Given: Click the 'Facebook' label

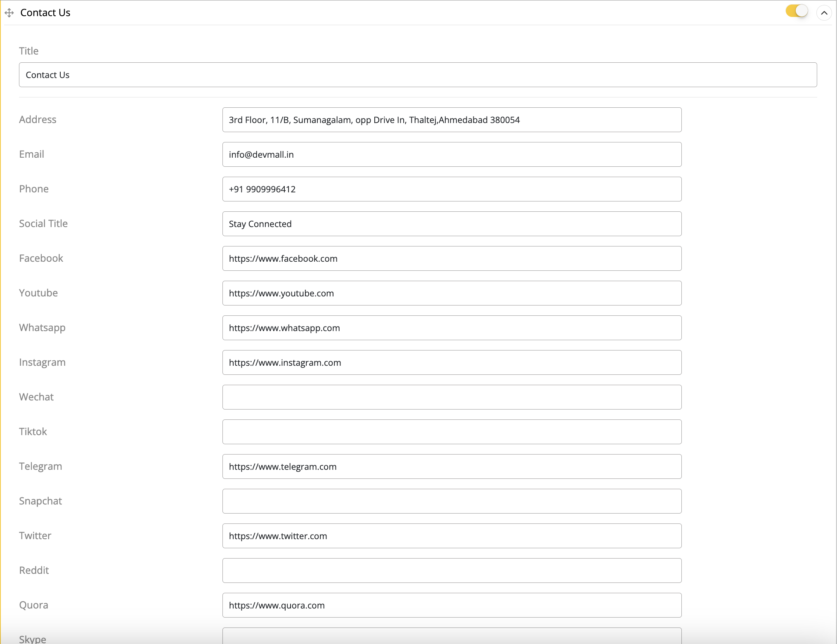Looking at the screenshot, I should [41, 258].
